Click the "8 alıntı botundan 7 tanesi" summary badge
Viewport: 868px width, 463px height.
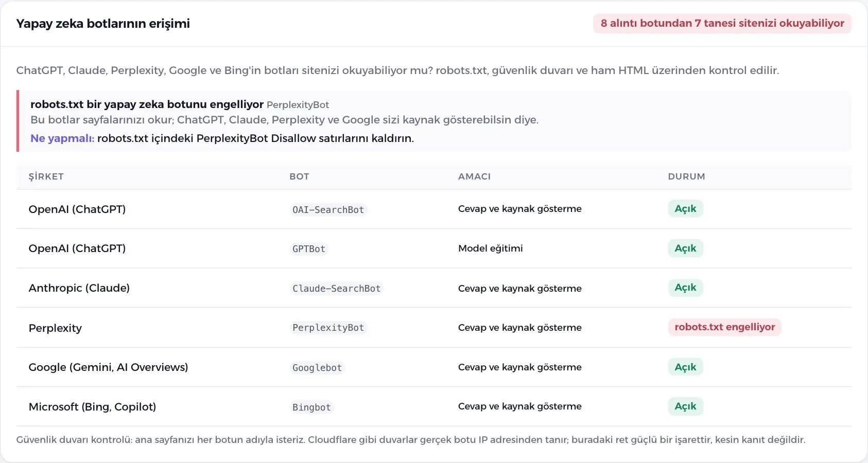tap(722, 24)
